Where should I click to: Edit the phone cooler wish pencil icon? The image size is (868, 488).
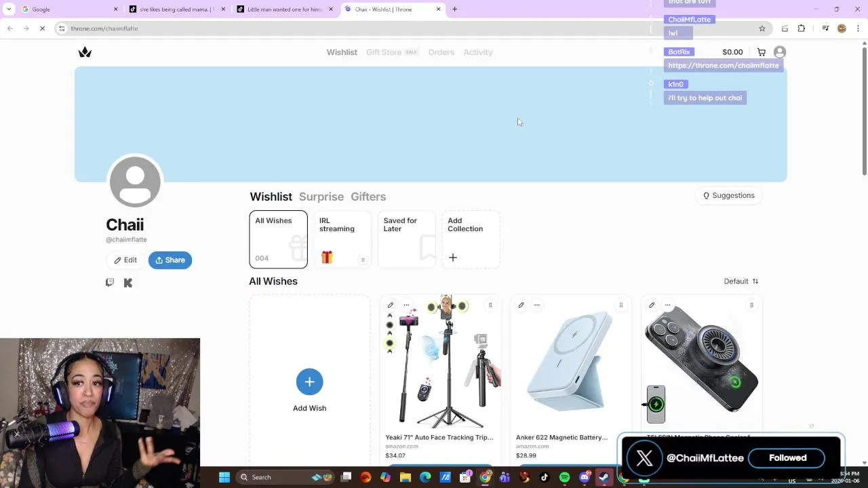point(652,305)
